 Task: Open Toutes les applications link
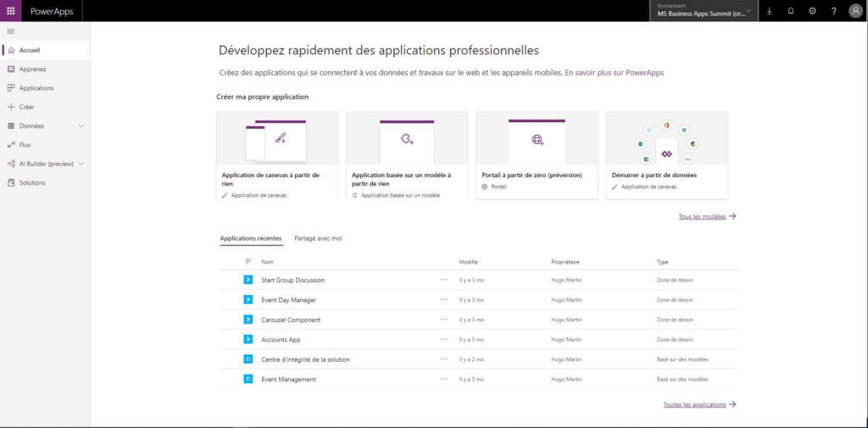pyautogui.click(x=699, y=405)
